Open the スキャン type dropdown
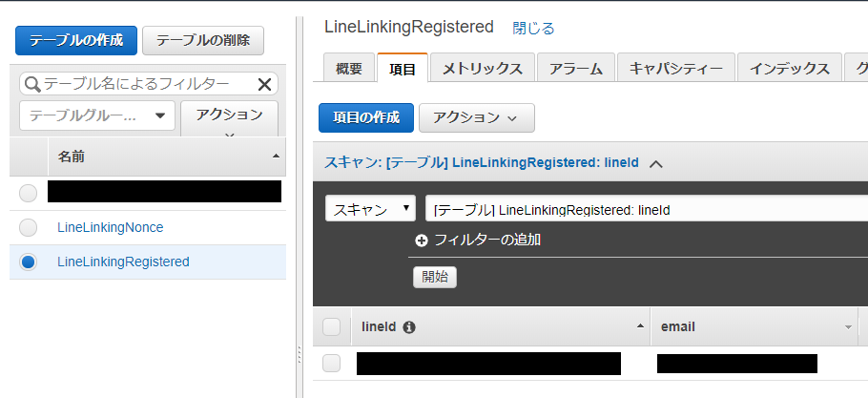The width and height of the screenshot is (868, 398). (370, 209)
